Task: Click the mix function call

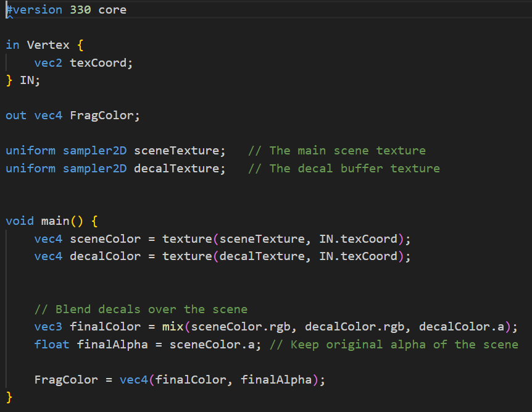Action: coord(172,327)
